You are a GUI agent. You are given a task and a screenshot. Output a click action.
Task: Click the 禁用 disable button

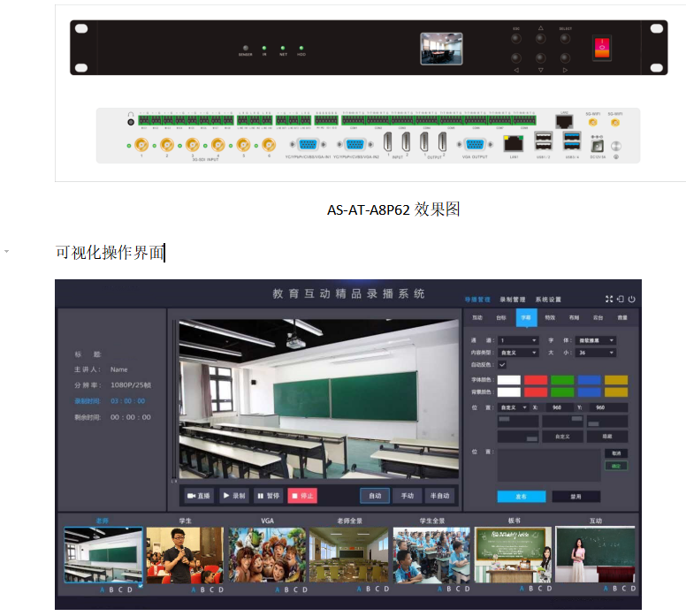[x=575, y=497]
